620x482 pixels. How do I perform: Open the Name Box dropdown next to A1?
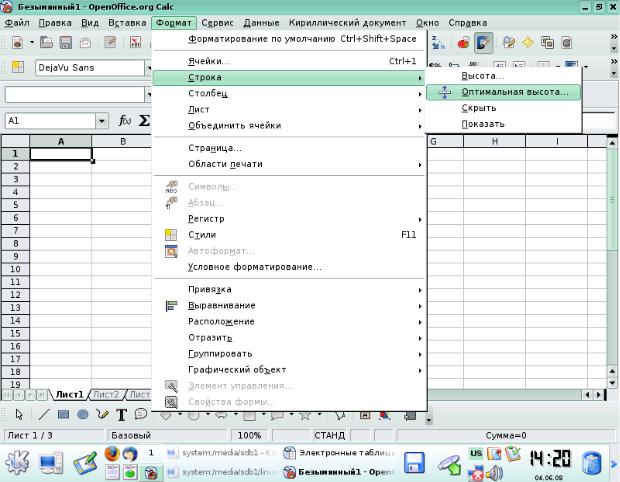(x=102, y=121)
